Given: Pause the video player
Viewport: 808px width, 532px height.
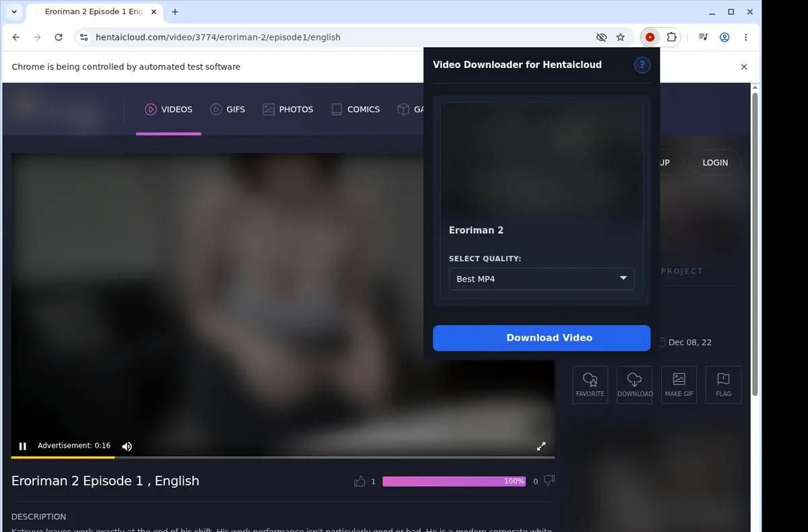Looking at the screenshot, I should pos(23,446).
